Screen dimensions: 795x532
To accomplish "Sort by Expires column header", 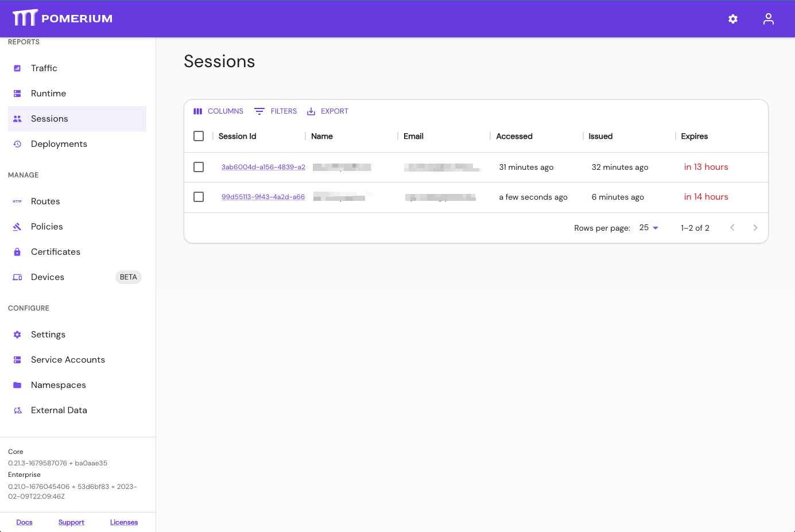I will point(695,136).
